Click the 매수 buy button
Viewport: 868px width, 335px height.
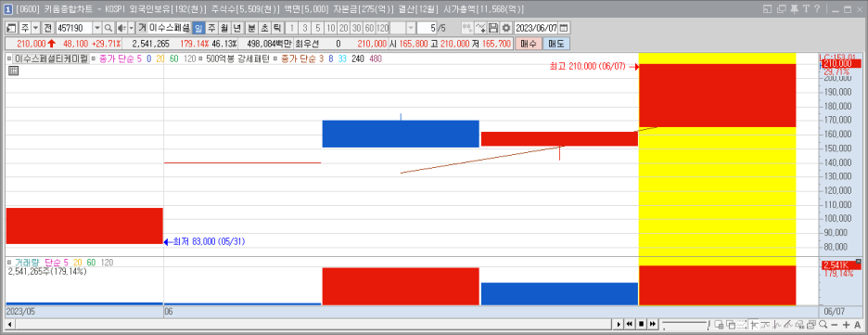[x=529, y=44]
